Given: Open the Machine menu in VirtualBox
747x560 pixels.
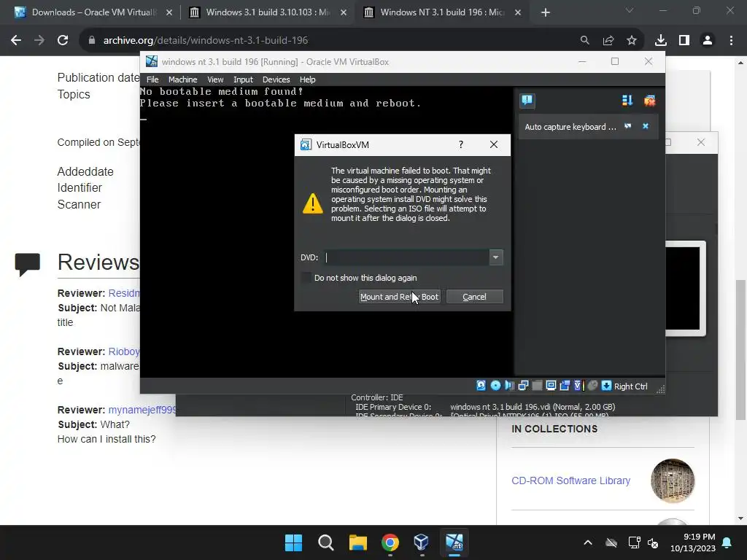Looking at the screenshot, I should click(182, 79).
